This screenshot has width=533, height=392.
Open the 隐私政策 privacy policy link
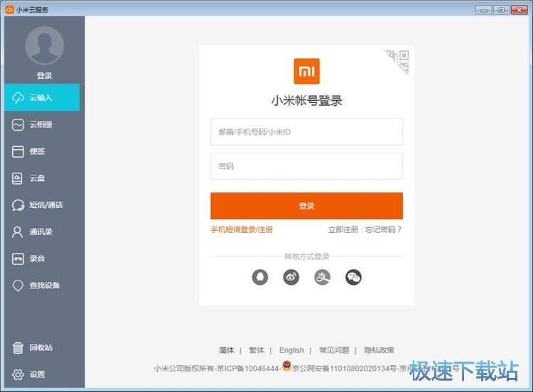tap(379, 350)
